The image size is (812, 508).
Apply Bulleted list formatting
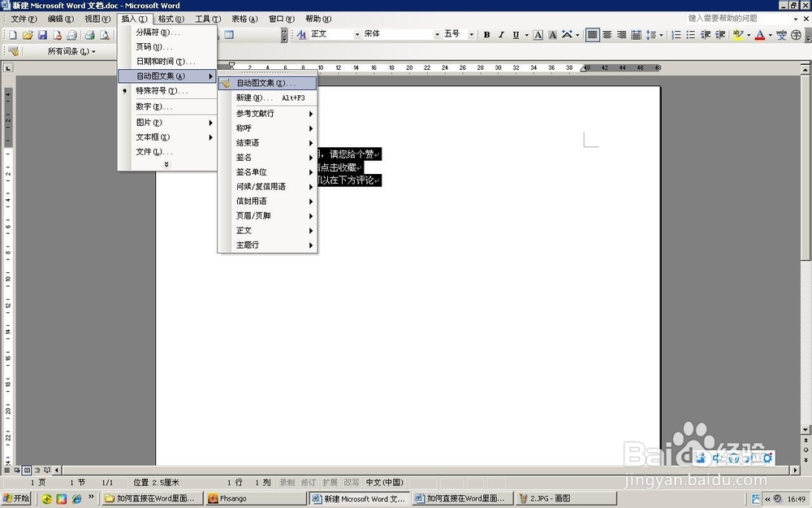(x=690, y=35)
